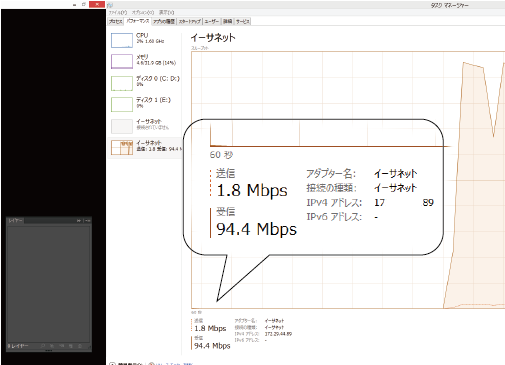
Task: Go to the アプリの履歴 tab
Action: pyautogui.click(x=164, y=21)
